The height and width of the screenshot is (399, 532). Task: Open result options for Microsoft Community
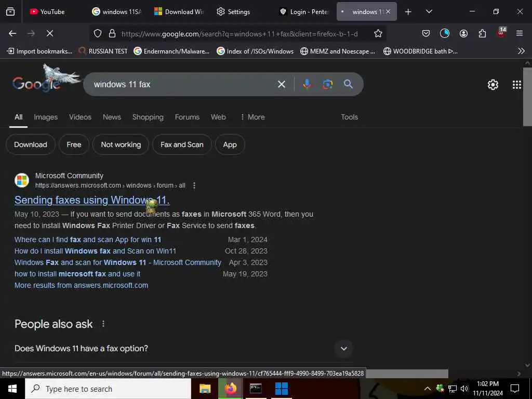(194, 185)
